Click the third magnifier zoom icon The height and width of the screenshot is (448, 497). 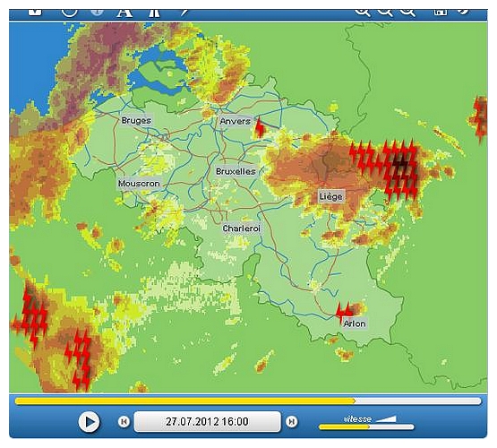point(407,12)
